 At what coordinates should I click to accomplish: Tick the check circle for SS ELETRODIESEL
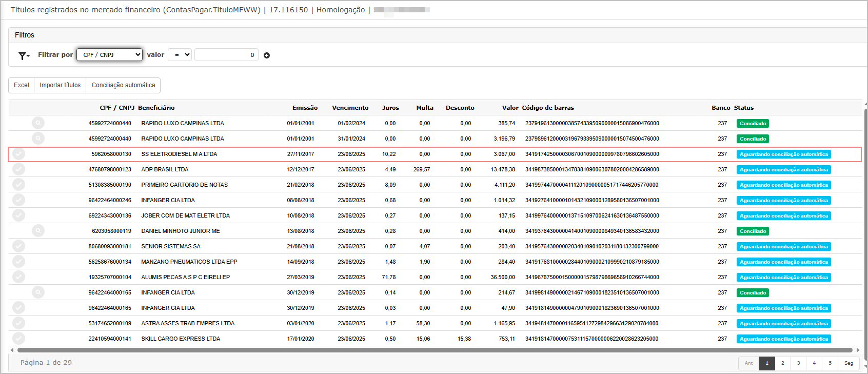18,154
